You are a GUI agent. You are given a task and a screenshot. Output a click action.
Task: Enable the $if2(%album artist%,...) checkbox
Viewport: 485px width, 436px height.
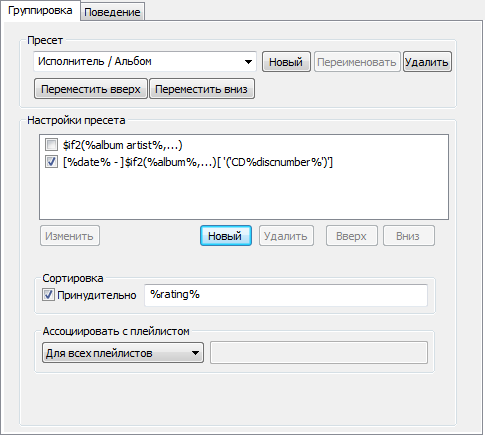click(51, 145)
